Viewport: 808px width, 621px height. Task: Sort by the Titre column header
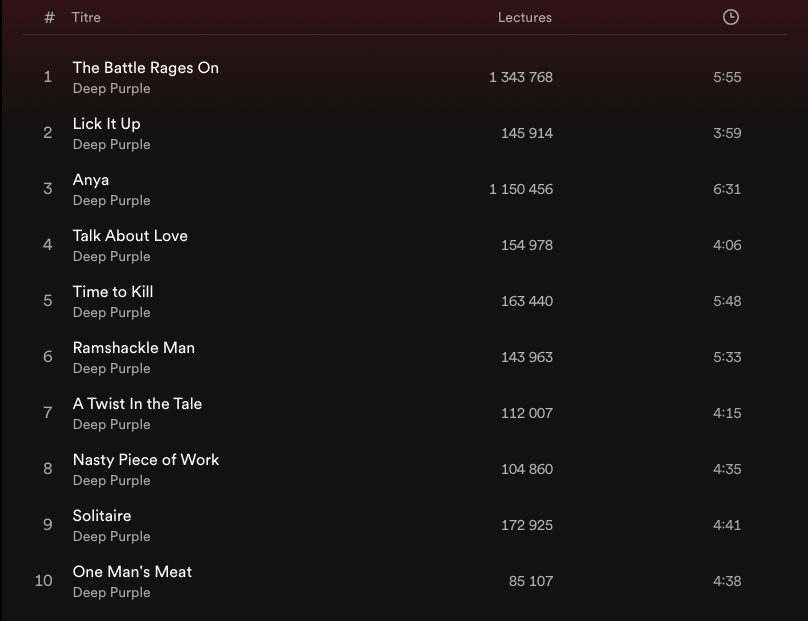[86, 17]
